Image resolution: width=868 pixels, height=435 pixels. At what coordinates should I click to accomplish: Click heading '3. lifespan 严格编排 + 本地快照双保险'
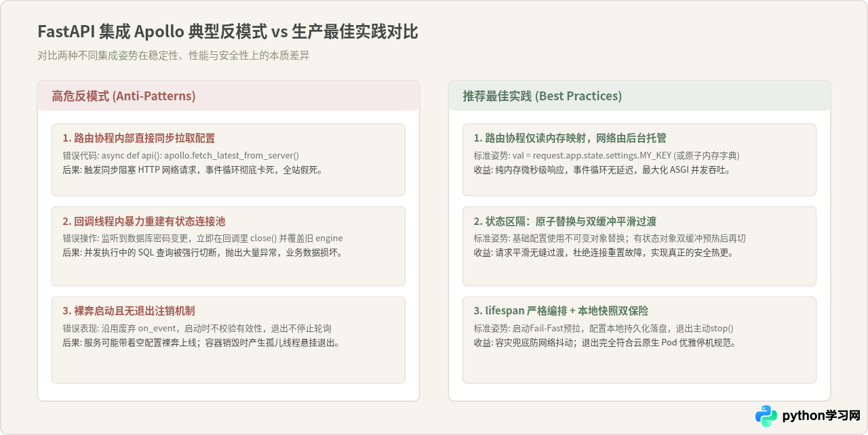pyautogui.click(x=561, y=311)
